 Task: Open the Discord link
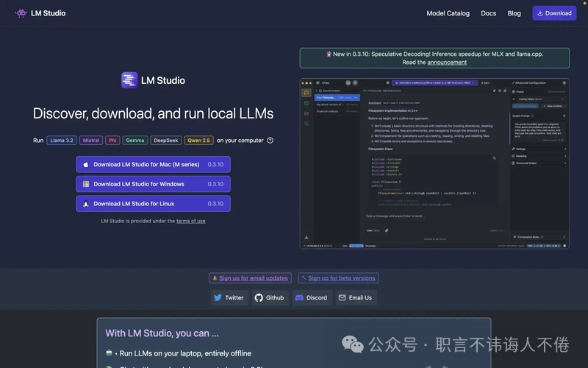pos(312,297)
